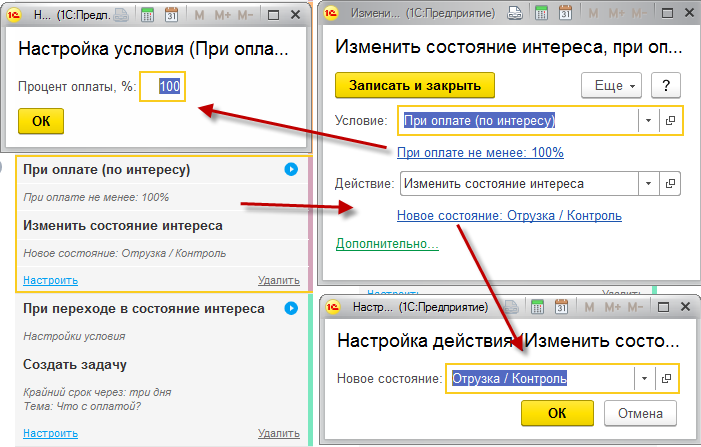Click Процент оплаты input field
Screen dimensions: 701x447
point(162,86)
